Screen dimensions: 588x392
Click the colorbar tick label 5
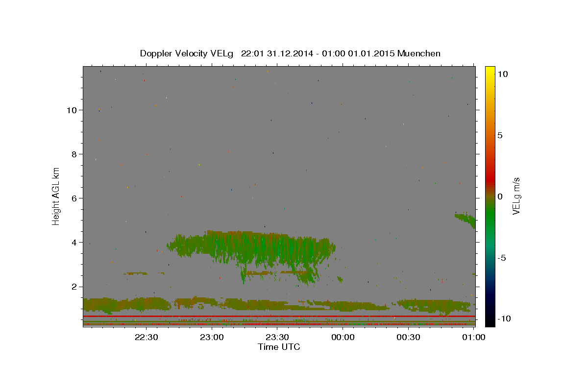[500, 135]
